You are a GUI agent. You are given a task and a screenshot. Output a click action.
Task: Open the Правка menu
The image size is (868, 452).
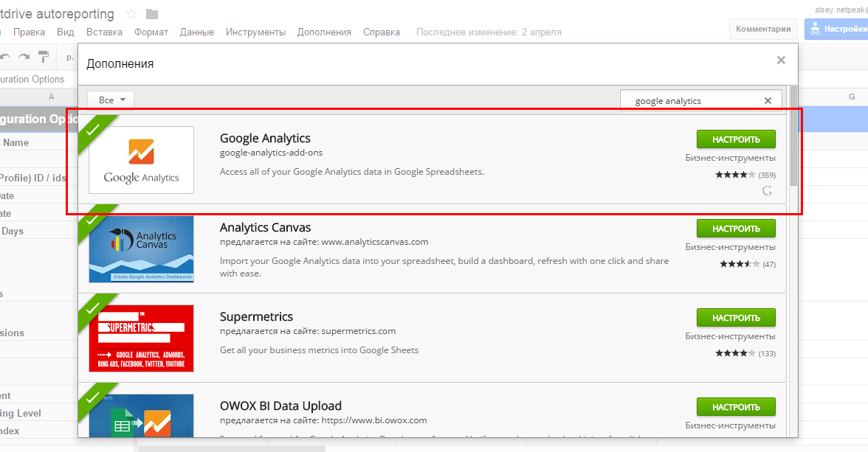coord(29,32)
